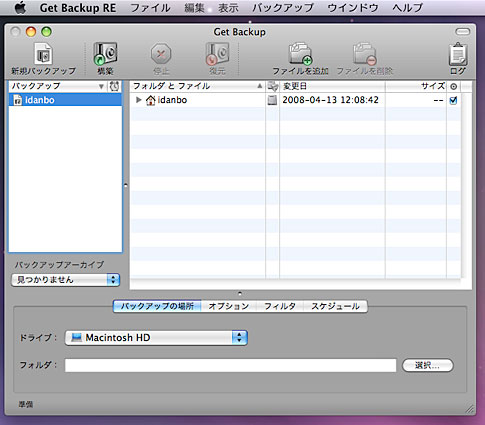The image size is (485, 425).
Task: Switch to the スケジュール tab
Action: [335, 306]
